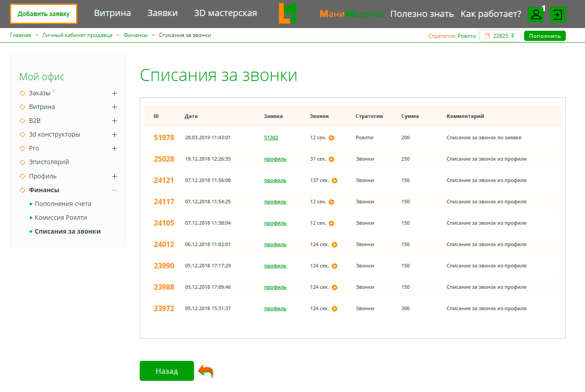
Task: Click the Добавить заявку button
Action: (x=44, y=14)
